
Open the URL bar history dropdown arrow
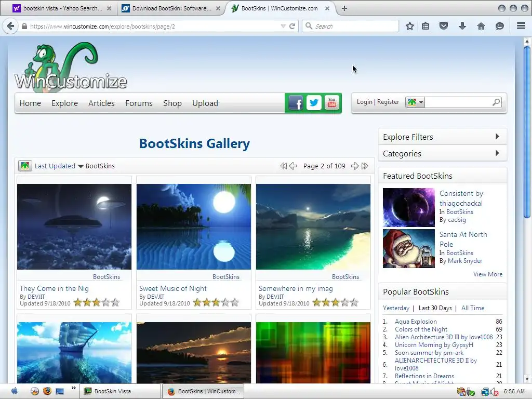point(283,26)
